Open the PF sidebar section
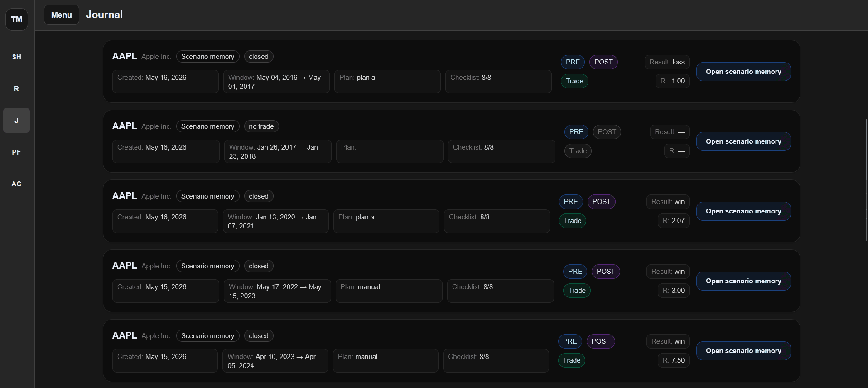The height and width of the screenshot is (388, 868). (17, 152)
